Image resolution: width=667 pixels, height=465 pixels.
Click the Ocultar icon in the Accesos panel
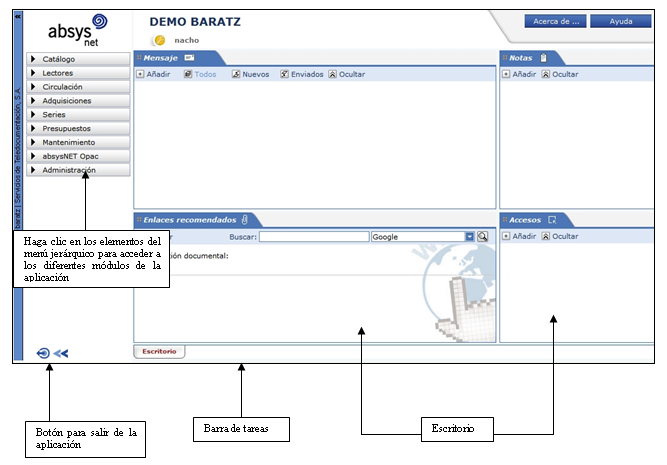coord(546,236)
